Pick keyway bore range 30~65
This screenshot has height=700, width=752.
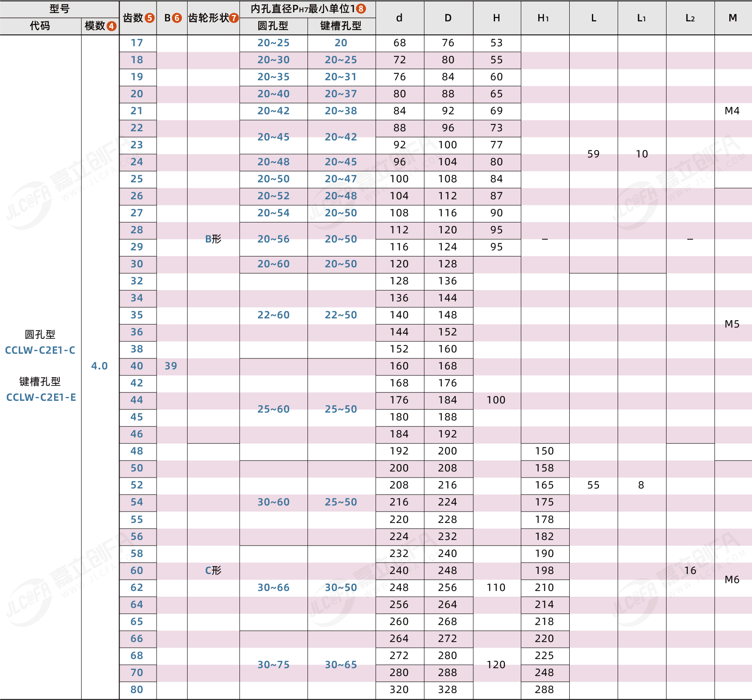click(x=341, y=665)
